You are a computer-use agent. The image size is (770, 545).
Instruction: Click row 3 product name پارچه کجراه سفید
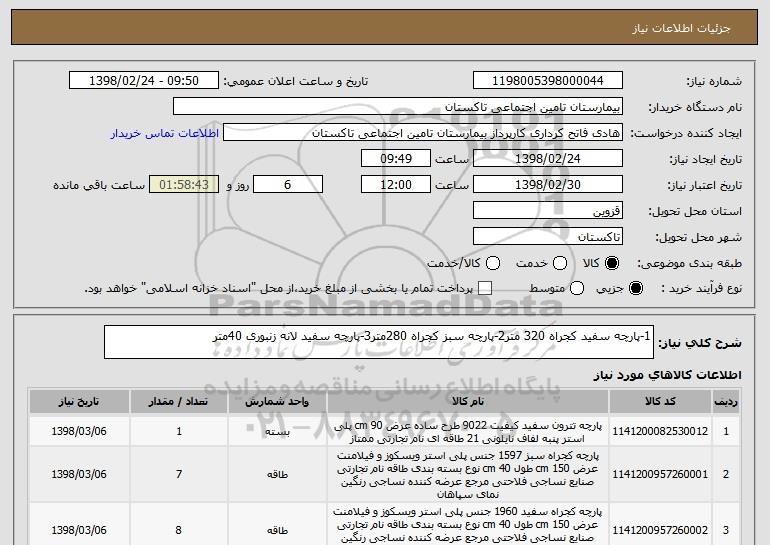pos(468,525)
